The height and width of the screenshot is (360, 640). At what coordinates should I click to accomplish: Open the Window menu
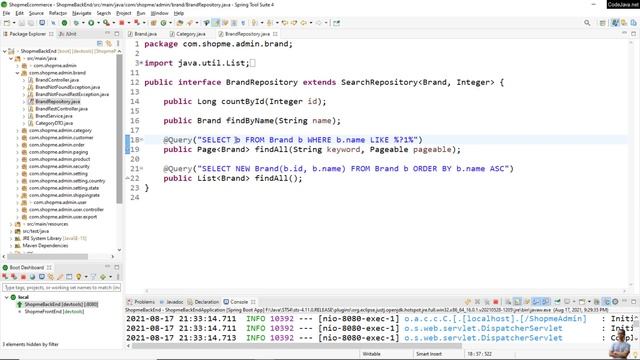(x=159, y=13)
